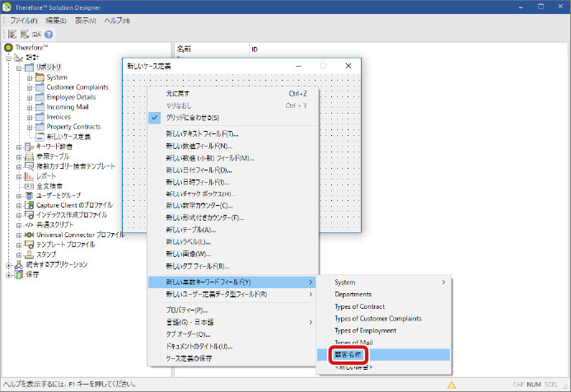Open the ファイル menu in menu bar

coord(26,20)
